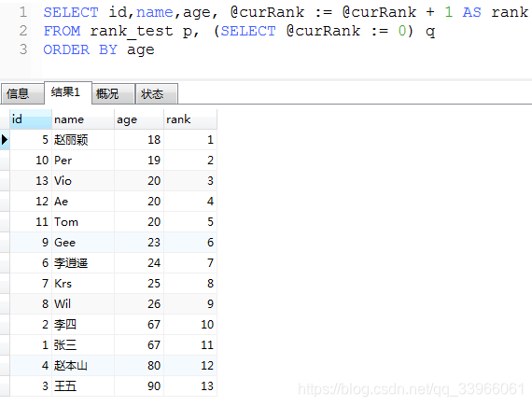Click the age cell 19
Image resolution: width=532 pixels, height=406 pixels.
tap(139, 161)
